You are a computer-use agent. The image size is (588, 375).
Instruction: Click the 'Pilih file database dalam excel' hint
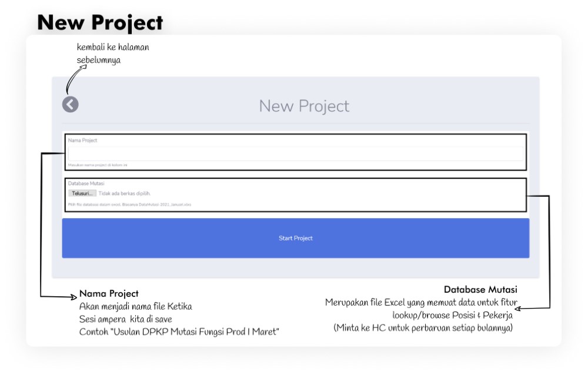[x=129, y=205]
